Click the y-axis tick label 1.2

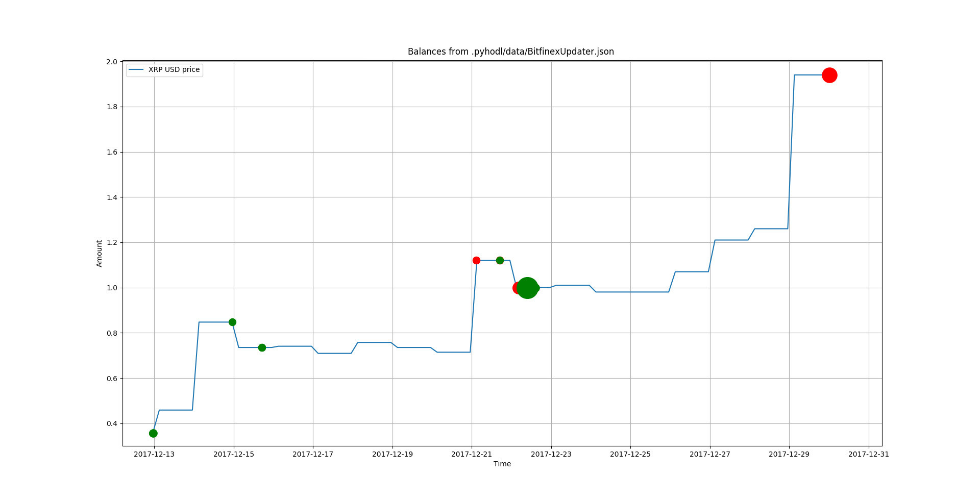click(x=112, y=242)
